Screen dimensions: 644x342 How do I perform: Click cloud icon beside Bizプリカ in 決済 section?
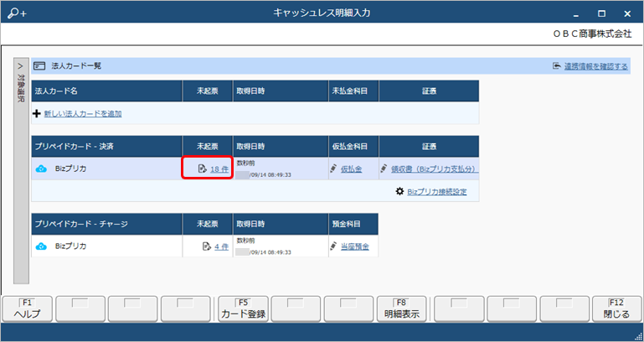click(40, 168)
